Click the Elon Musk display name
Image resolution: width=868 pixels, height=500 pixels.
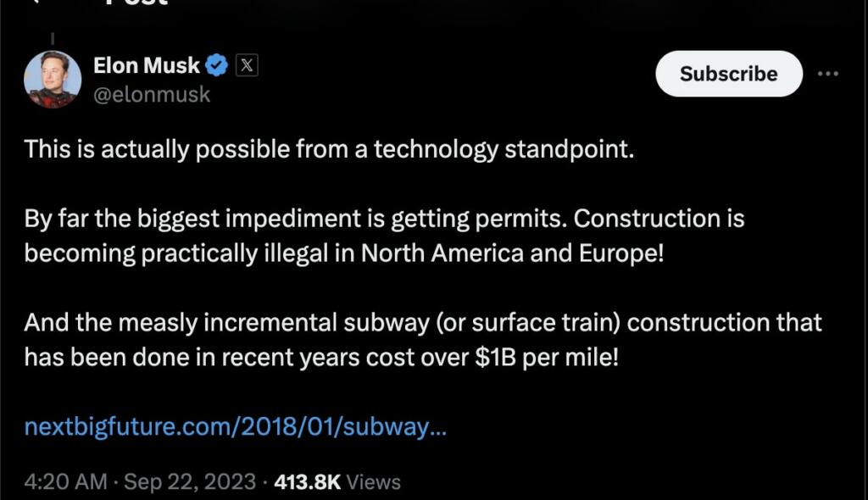(146, 65)
